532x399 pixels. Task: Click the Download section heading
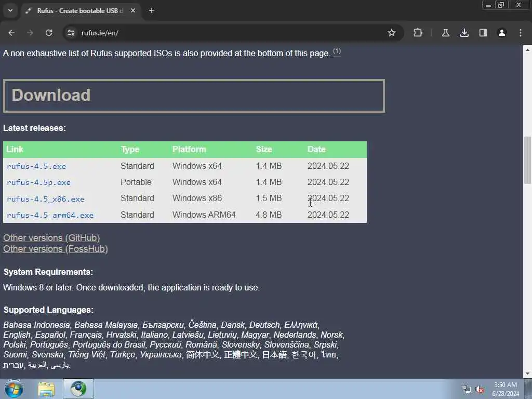(51, 95)
